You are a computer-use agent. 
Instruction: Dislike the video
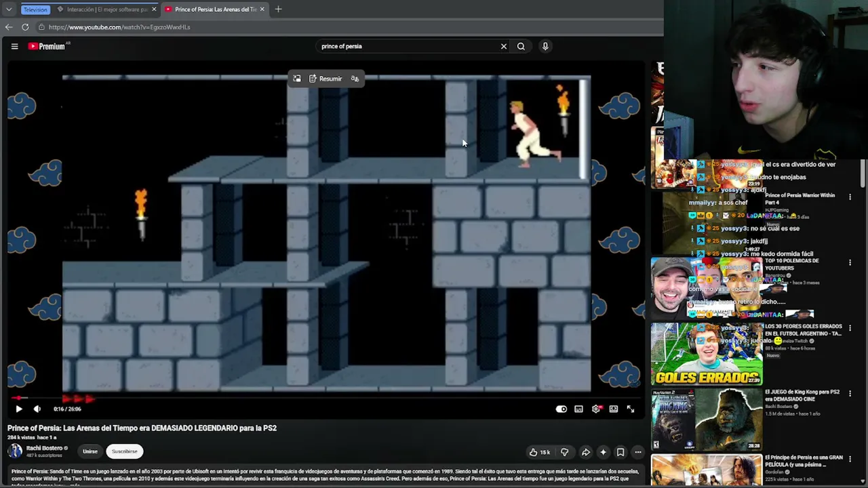(x=564, y=452)
